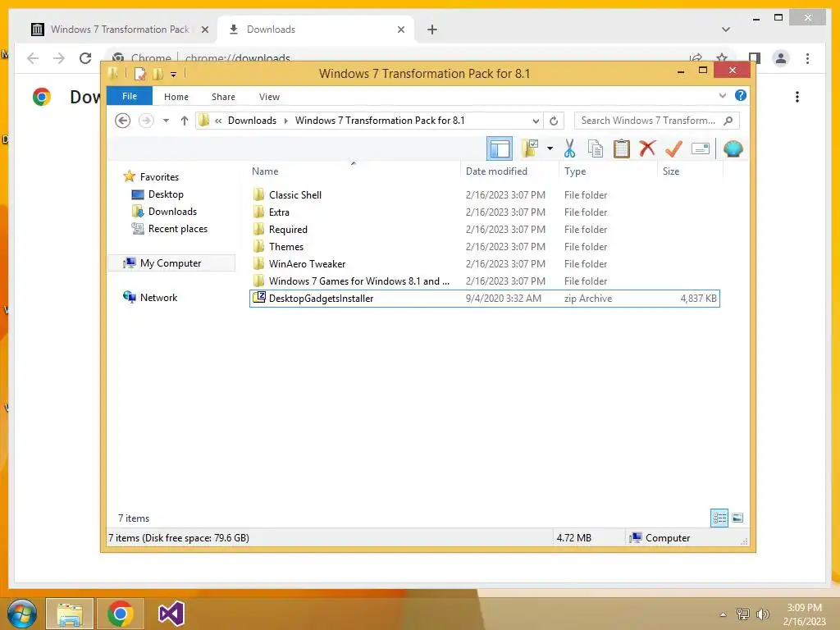Click the search magnifier icon
The width and height of the screenshot is (840, 630).
click(728, 121)
